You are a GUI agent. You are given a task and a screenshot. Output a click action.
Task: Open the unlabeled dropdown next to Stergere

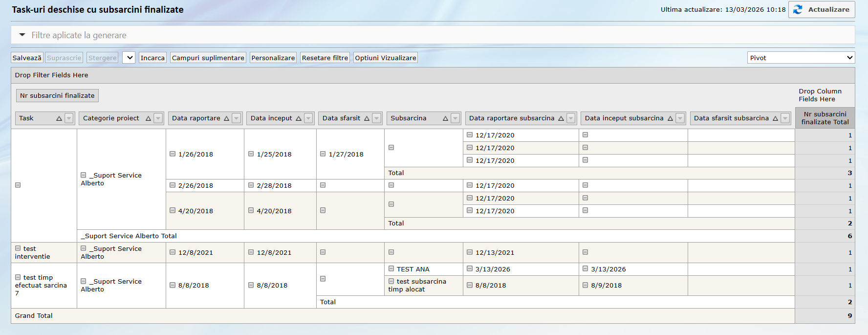click(129, 58)
